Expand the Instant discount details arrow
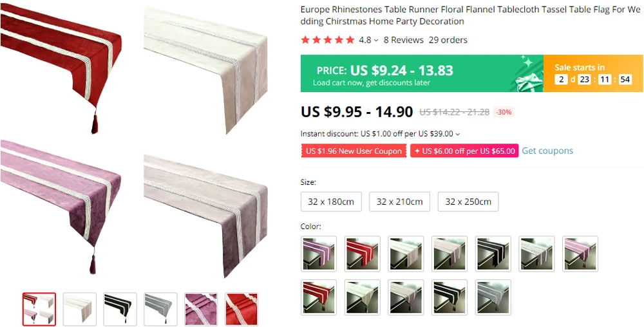Screen dimensions: 644x327 [x=458, y=134]
